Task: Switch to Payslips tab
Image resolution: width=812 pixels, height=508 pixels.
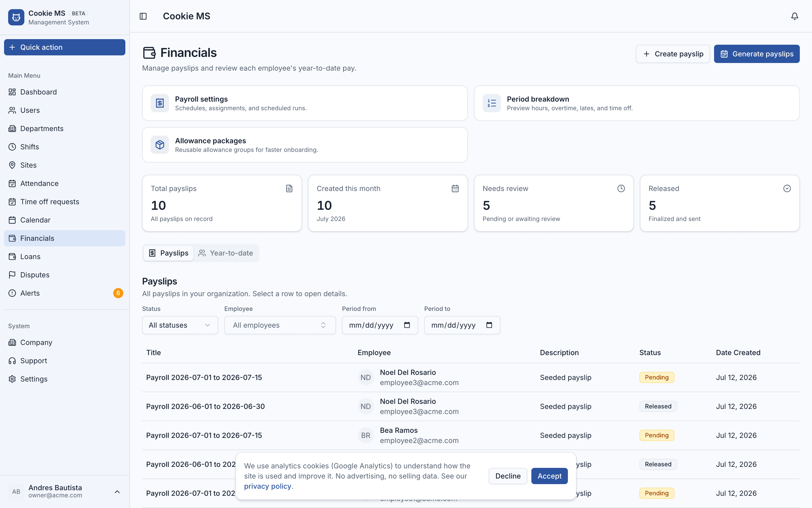Action: tap(168, 253)
